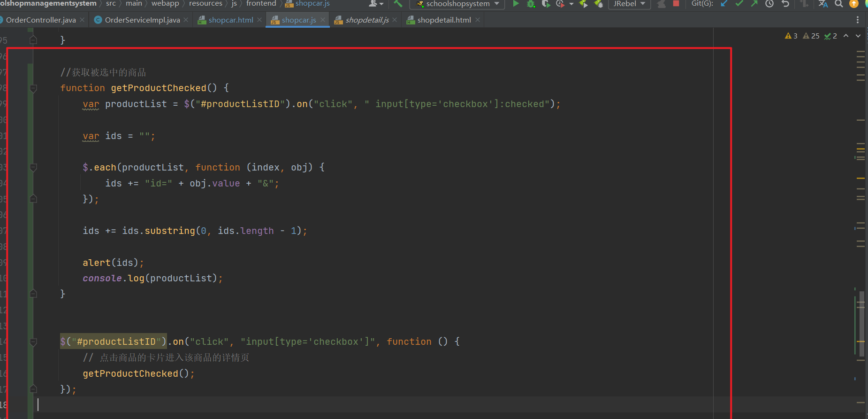Stop the running process with red square
868x419 pixels.
[x=676, y=4]
